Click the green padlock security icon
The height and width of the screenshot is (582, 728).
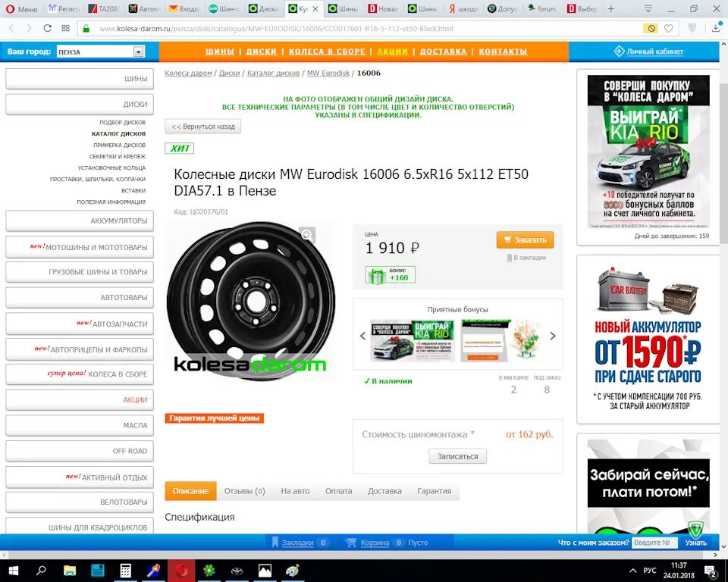[86, 28]
